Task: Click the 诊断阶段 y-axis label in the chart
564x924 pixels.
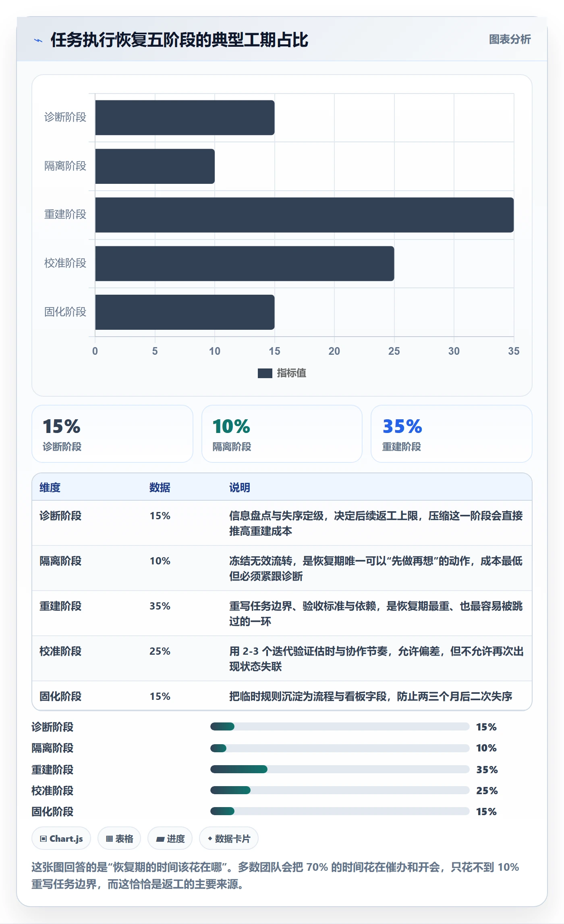Action: 65,117
